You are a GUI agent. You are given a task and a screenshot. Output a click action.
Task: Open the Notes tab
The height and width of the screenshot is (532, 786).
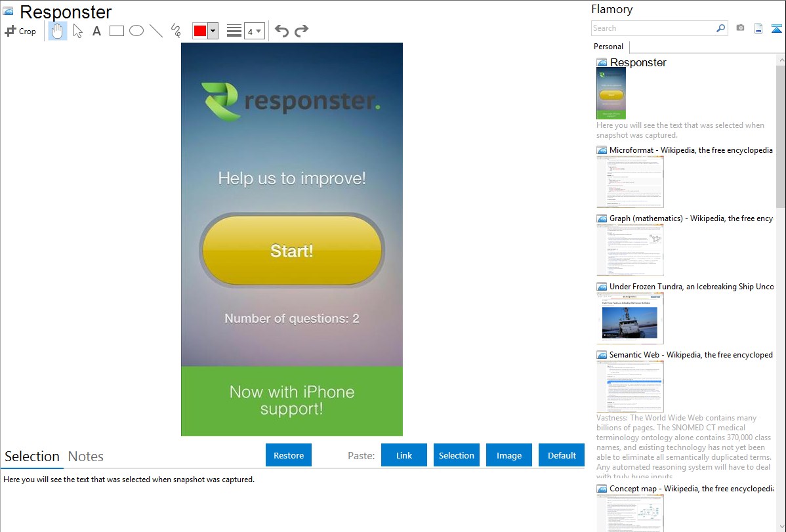point(86,457)
